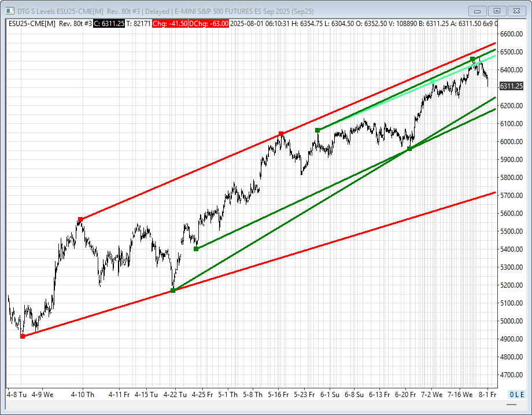Click the 5500.00 price axis label
Image resolution: width=532 pixels, height=415 pixels.
tap(511, 232)
